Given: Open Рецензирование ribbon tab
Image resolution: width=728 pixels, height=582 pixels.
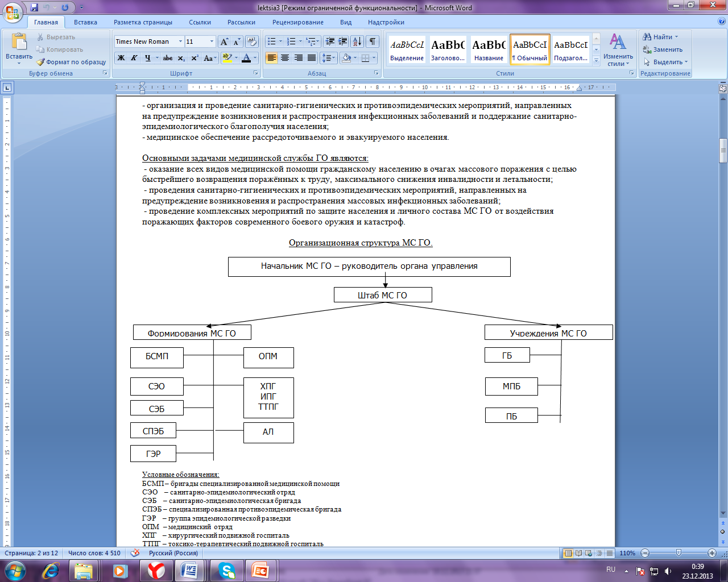Looking at the screenshot, I should point(297,22).
